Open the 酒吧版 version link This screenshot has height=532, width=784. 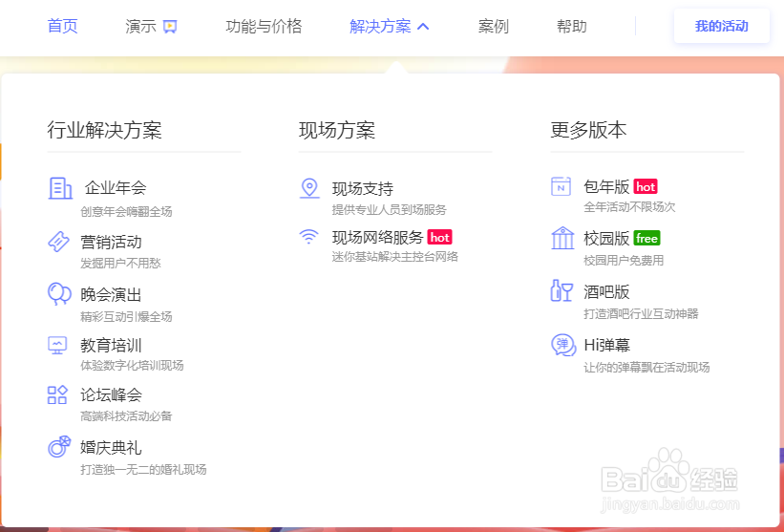[x=606, y=291]
